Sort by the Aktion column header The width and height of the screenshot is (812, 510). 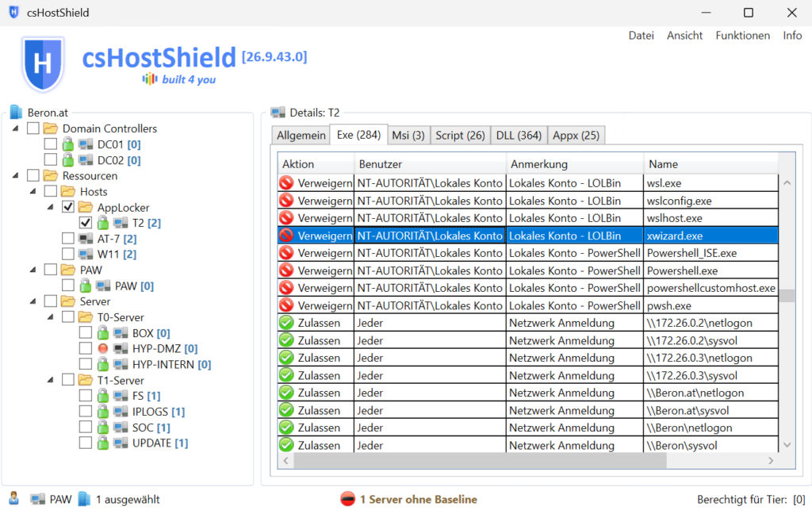pos(316,164)
